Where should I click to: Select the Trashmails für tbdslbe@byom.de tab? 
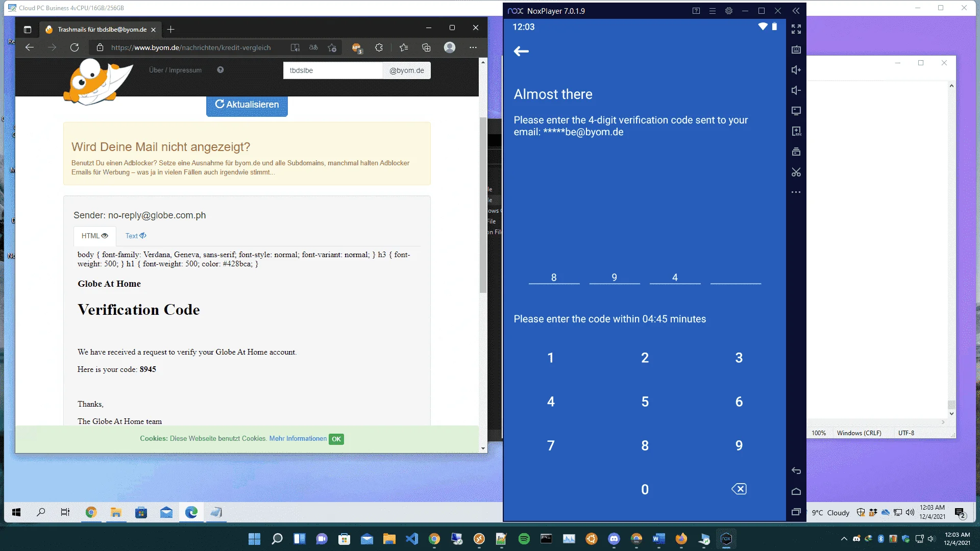[x=101, y=30]
